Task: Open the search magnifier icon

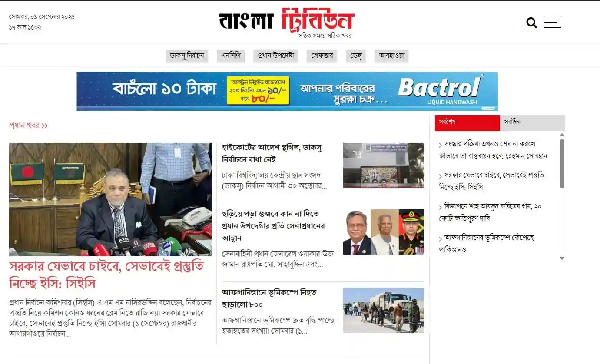Action: click(531, 22)
